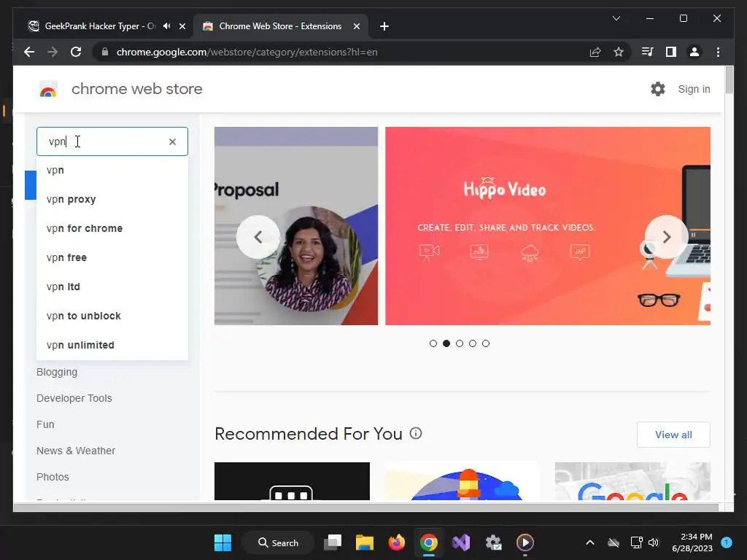Choose the "vpn to unblock" suggestion

click(112, 316)
